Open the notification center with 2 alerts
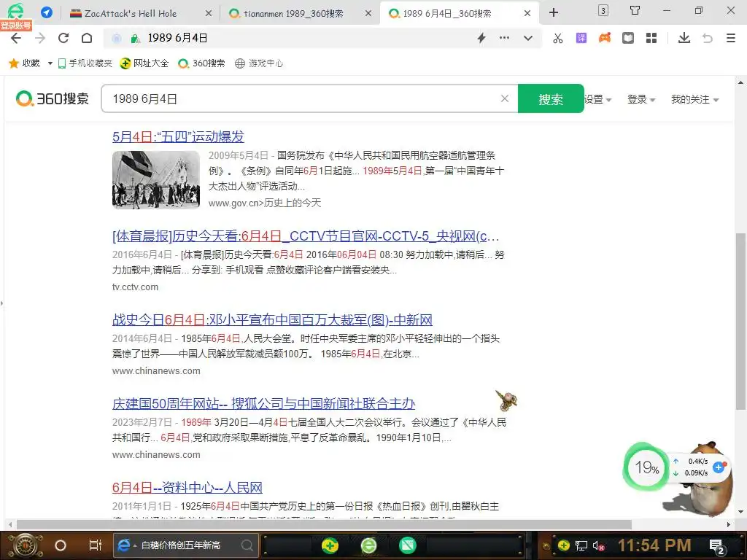The height and width of the screenshot is (560, 747). (717, 545)
